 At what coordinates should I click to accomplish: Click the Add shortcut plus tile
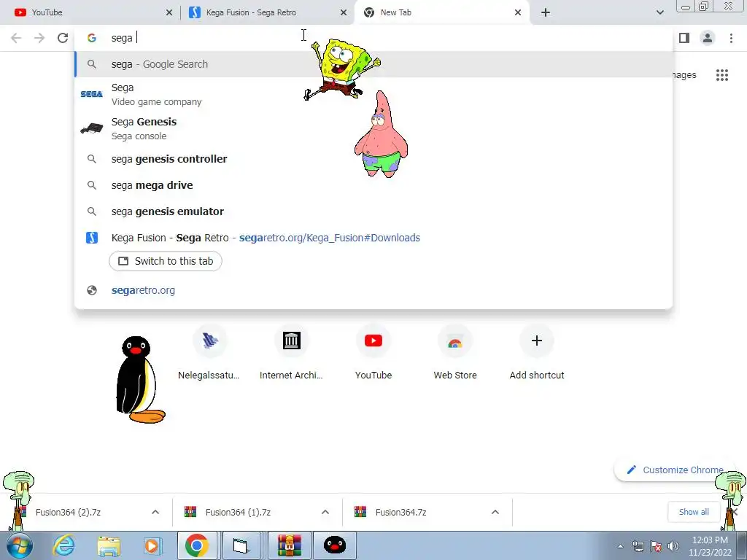tap(537, 352)
